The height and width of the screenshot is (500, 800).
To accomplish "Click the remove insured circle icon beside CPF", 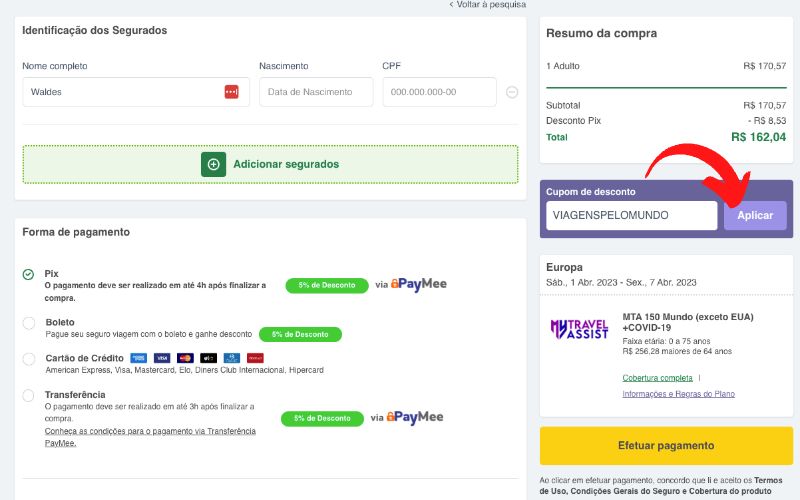I will tap(512, 92).
